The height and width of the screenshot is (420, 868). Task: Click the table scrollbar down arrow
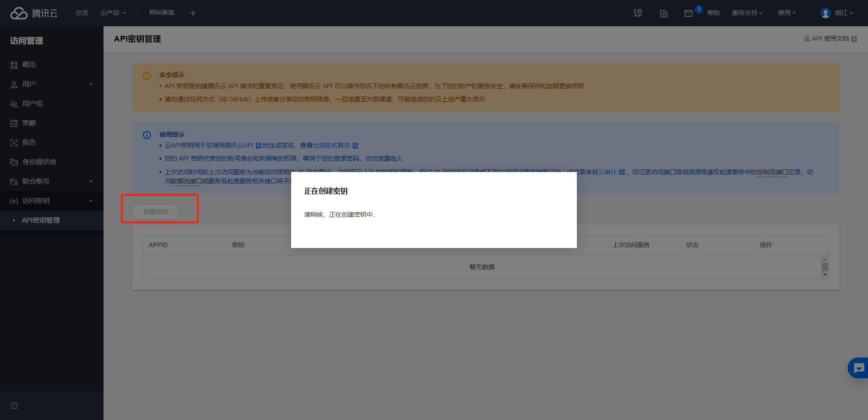(825, 275)
